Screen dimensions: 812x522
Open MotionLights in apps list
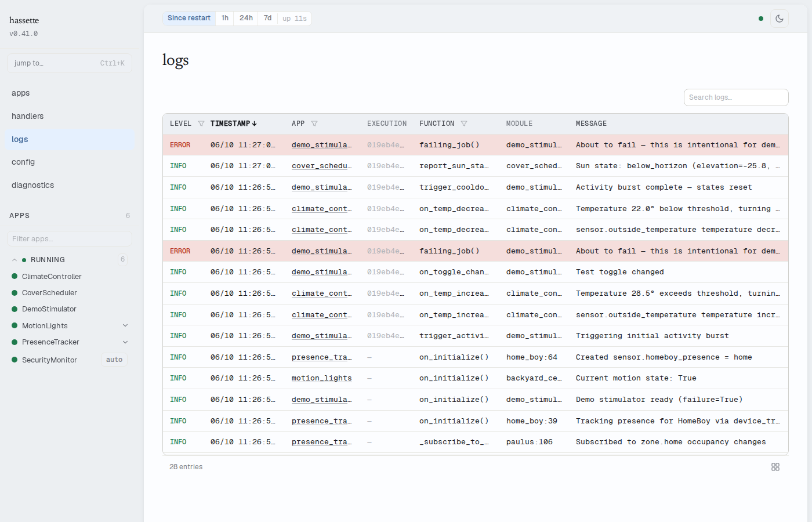coord(45,326)
